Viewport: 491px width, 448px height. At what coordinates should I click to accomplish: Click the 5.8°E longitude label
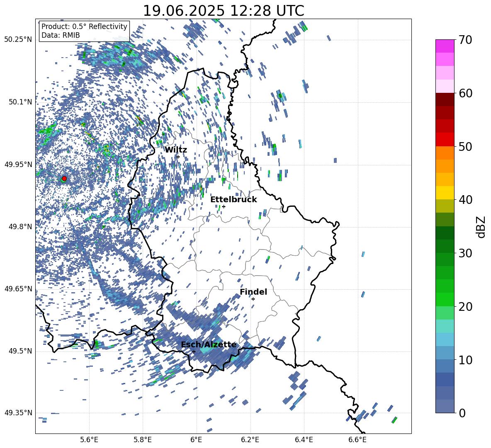[143, 440]
